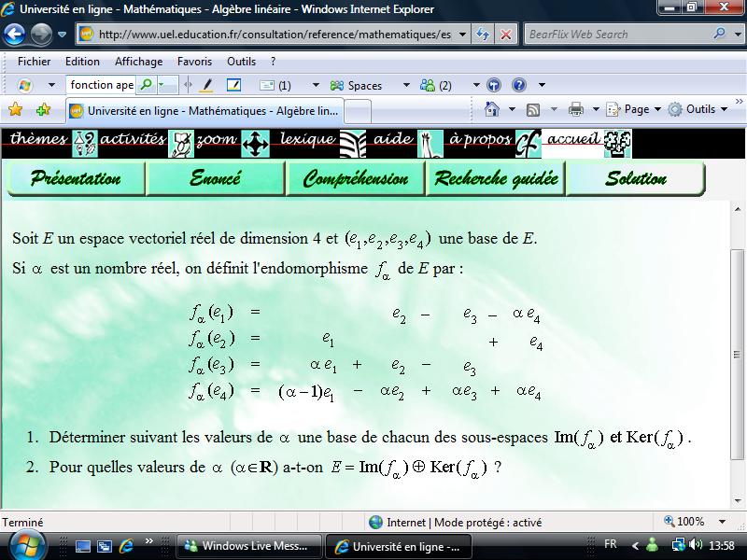Screen dimensions: 747x560
Task: Click the Compréhension button
Action: (x=356, y=178)
